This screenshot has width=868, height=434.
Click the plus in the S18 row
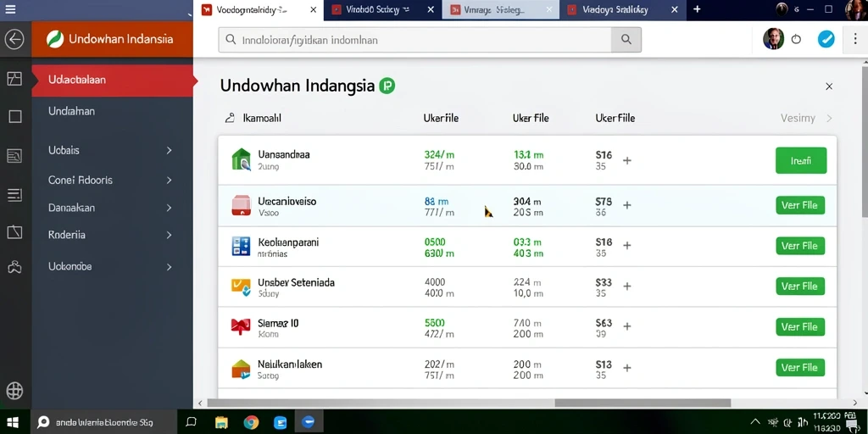click(627, 245)
